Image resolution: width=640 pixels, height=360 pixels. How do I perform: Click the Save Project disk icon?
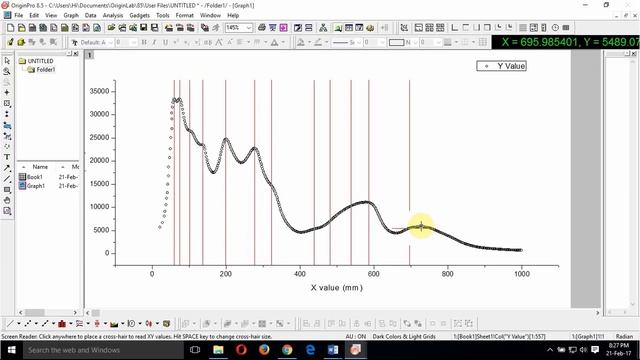click(143, 28)
